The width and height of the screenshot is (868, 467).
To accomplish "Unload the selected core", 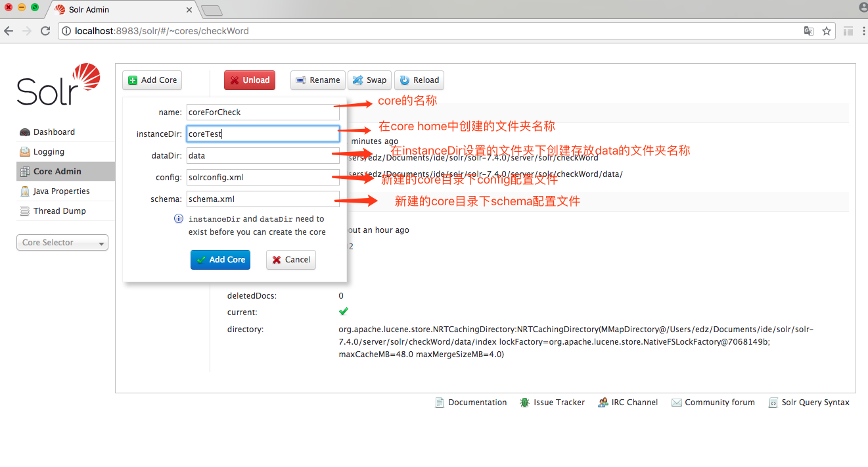I will click(x=250, y=80).
